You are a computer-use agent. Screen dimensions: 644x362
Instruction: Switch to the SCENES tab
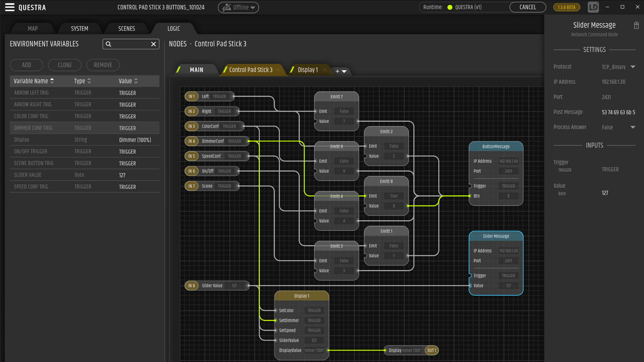point(126,29)
